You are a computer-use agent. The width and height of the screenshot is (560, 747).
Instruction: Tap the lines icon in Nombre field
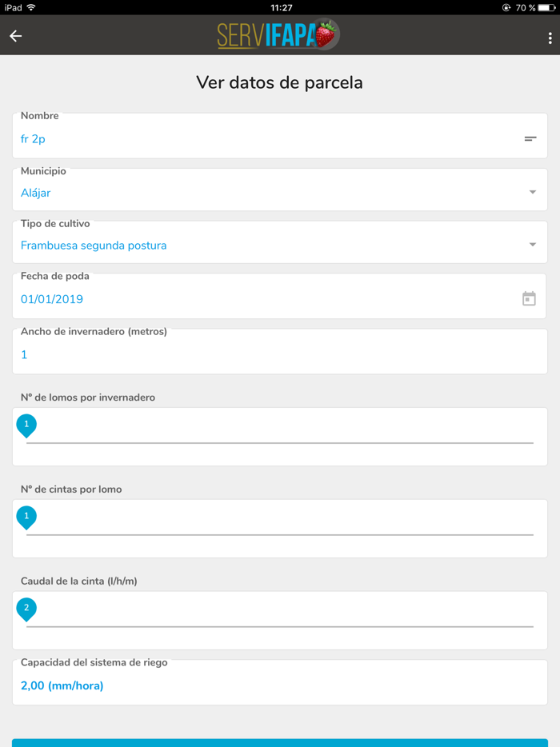(530, 139)
